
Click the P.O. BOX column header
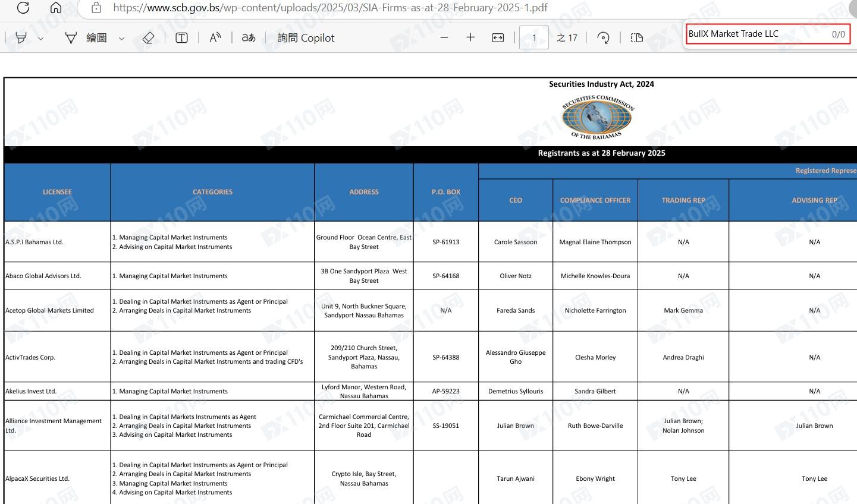coord(446,192)
